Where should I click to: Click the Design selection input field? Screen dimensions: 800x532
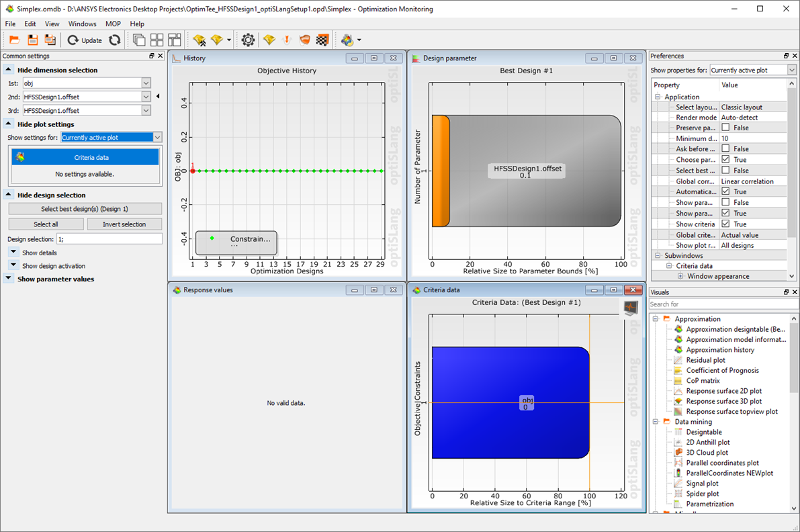[x=109, y=239]
